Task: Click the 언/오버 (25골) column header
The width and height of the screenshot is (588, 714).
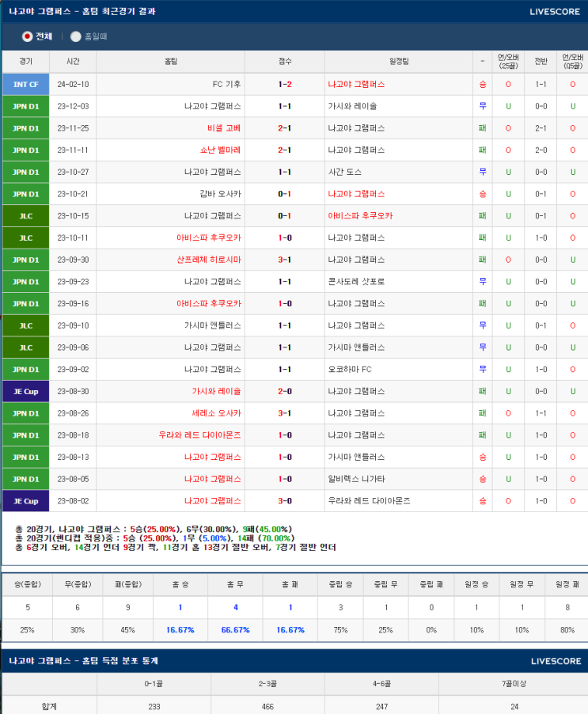Action: [508, 62]
